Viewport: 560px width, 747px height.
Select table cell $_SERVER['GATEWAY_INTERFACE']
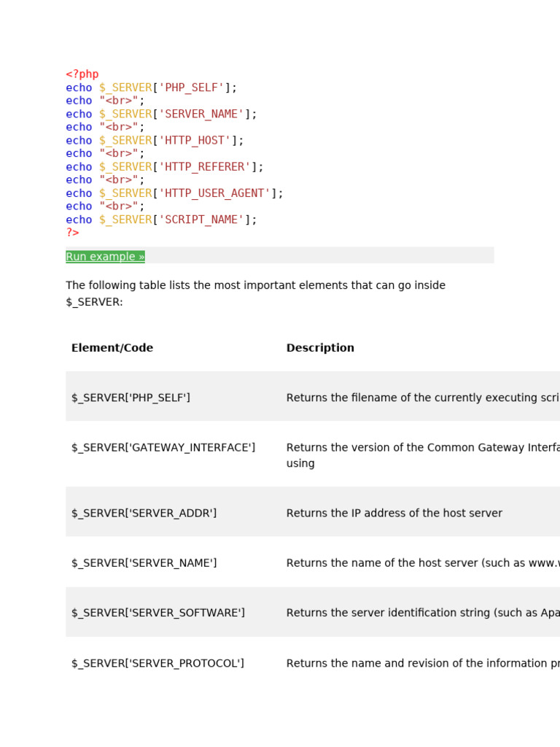tap(163, 447)
